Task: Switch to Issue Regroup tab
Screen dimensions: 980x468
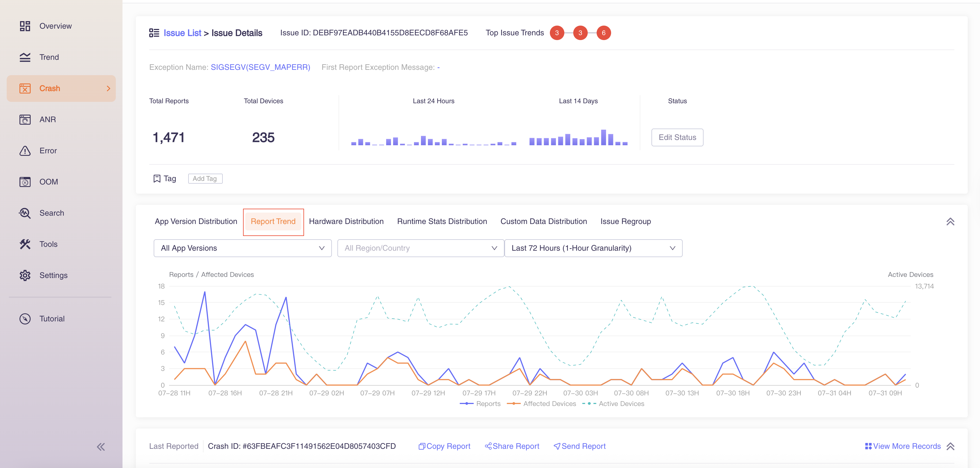Action: point(625,221)
